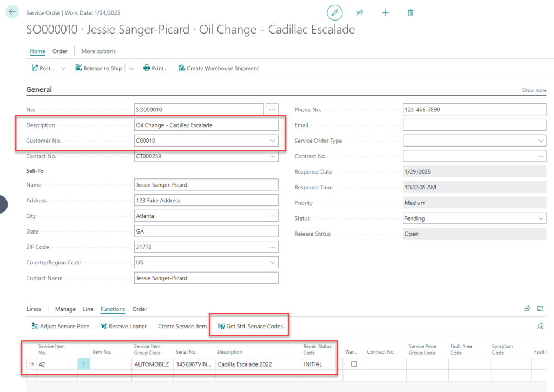Click Create Warehouse Shipment

click(219, 68)
